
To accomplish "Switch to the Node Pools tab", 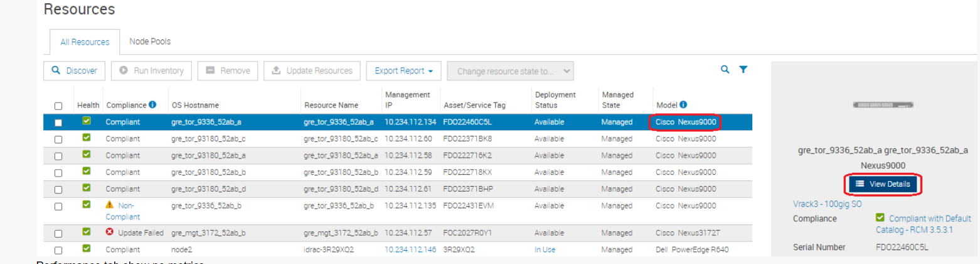I will [x=150, y=41].
